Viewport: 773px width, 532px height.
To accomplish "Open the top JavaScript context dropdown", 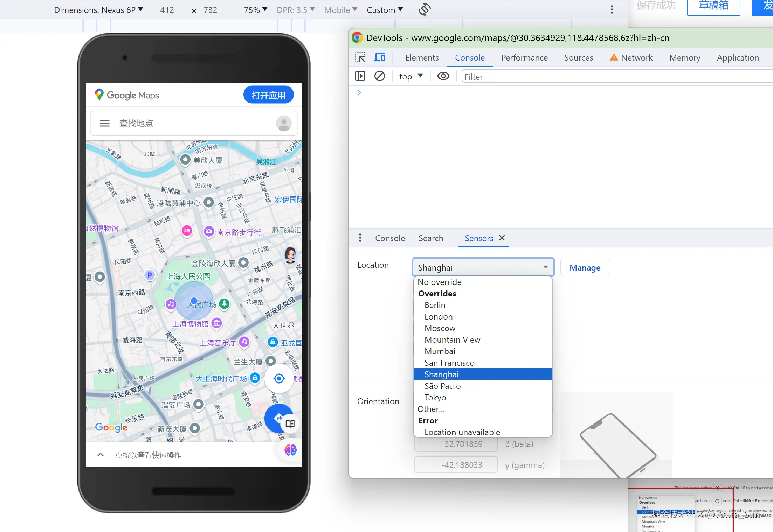I will pos(411,76).
